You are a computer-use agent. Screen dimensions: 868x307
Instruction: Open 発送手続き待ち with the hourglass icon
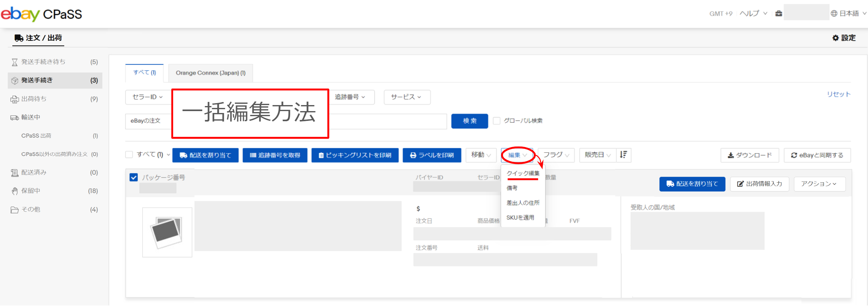tap(15, 62)
